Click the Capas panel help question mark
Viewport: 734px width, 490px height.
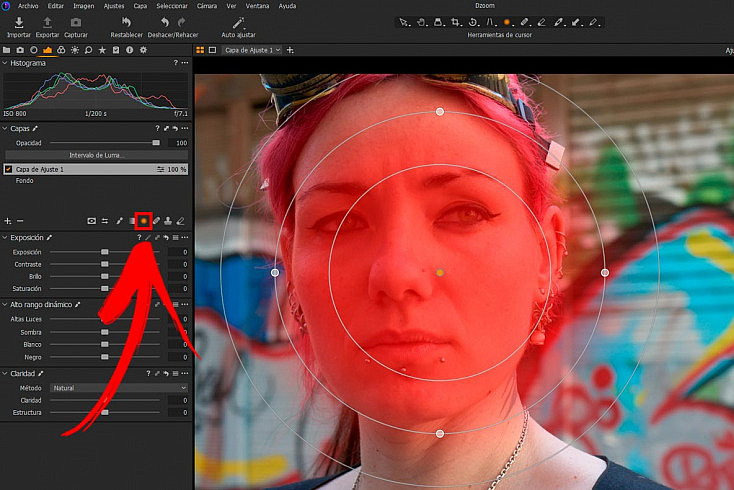pos(157,128)
